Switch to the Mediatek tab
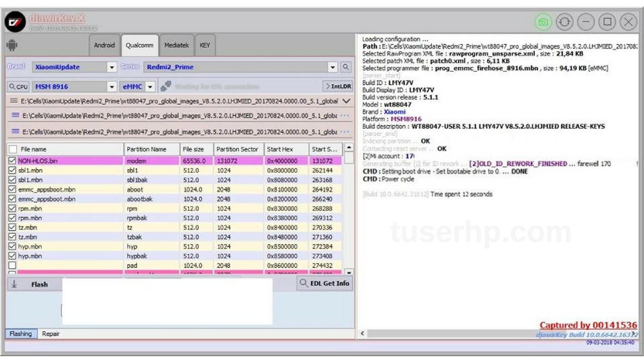This screenshot has width=644, height=362. [176, 45]
